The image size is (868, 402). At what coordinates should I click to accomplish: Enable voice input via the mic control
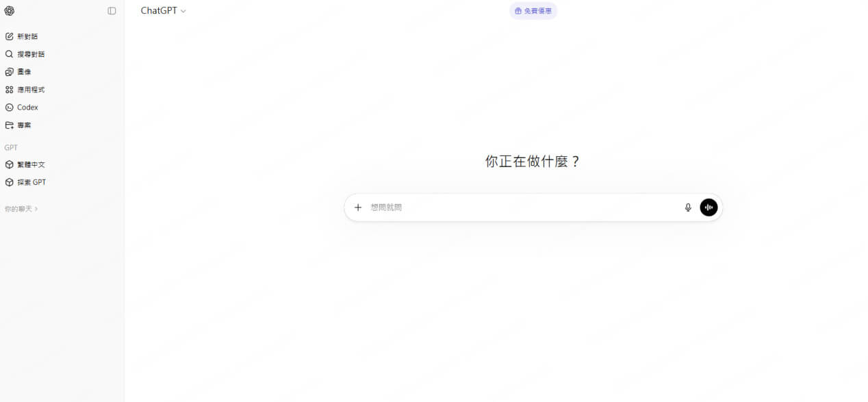click(x=687, y=207)
